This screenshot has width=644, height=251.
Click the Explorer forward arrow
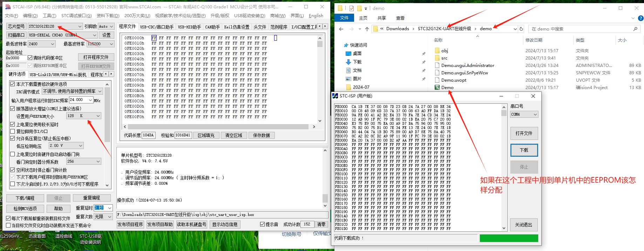[351, 29]
